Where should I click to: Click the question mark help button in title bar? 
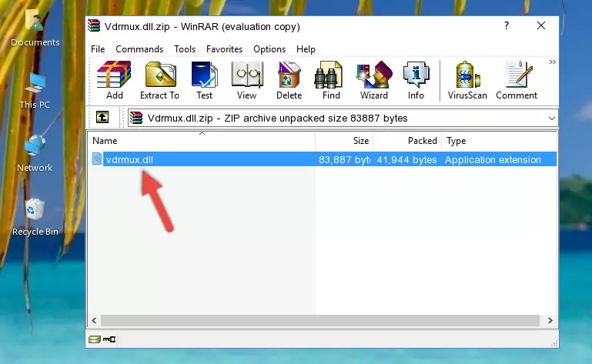coord(507,25)
